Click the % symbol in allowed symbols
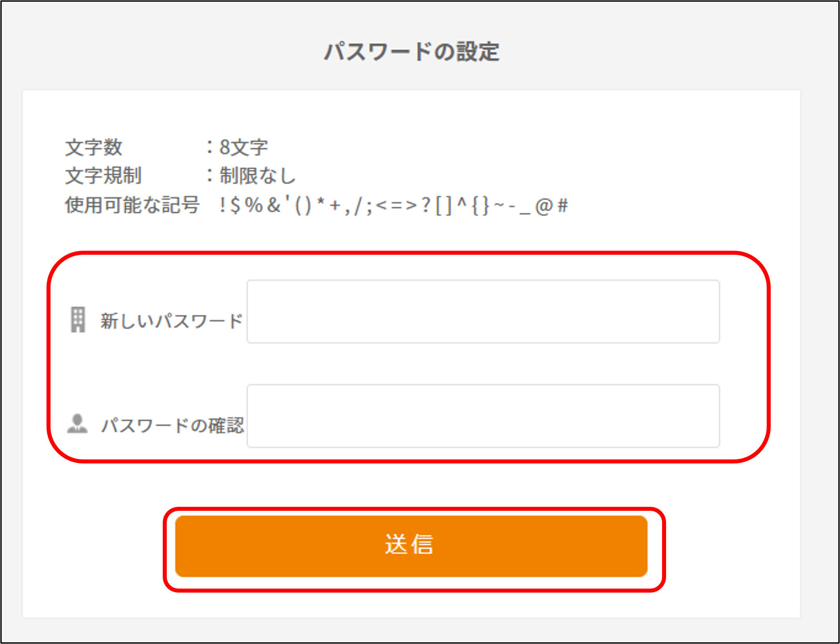 (253, 206)
